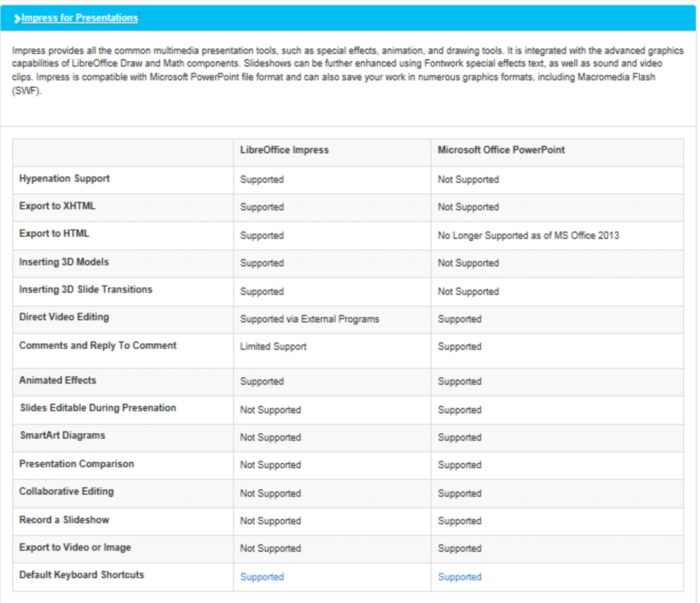This screenshot has width=700, height=603.
Task: Click PowerPoint Supported for Export to Video or Image
Action: click(x=460, y=549)
